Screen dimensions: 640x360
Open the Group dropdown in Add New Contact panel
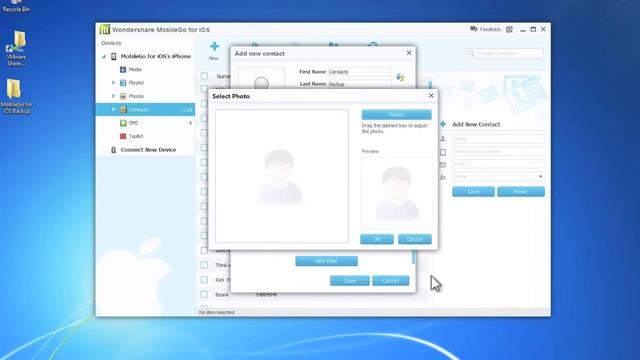498,177
